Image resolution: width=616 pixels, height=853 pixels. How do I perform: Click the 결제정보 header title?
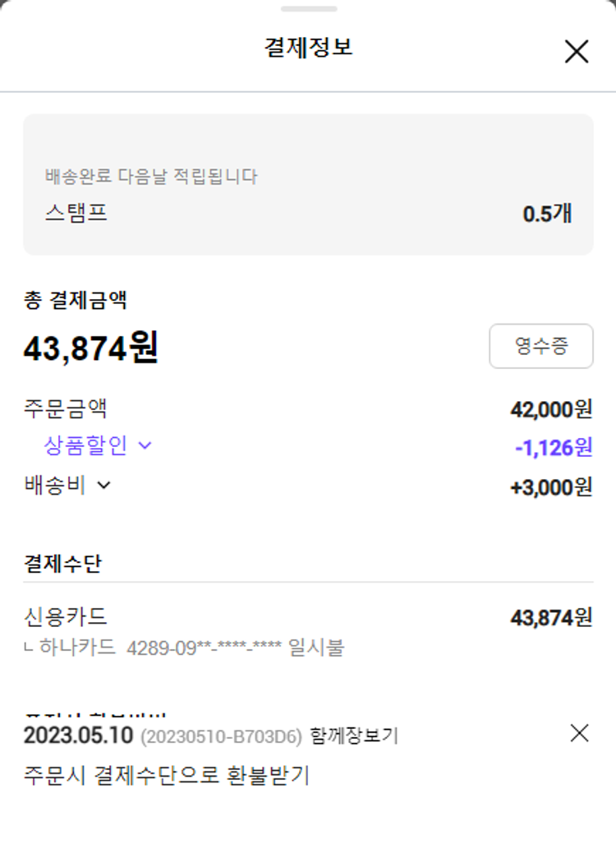[308, 48]
